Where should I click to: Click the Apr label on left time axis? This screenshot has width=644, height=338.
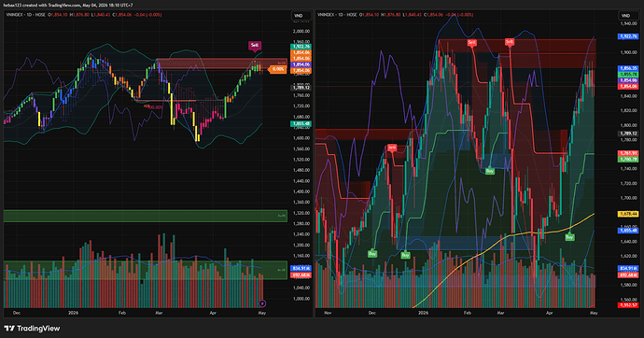[x=213, y=313]
